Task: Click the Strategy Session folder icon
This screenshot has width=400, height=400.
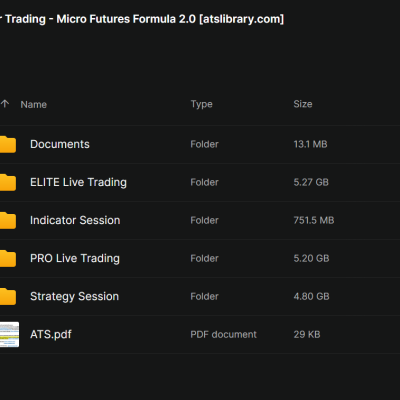Action: [x=8, y=296]
